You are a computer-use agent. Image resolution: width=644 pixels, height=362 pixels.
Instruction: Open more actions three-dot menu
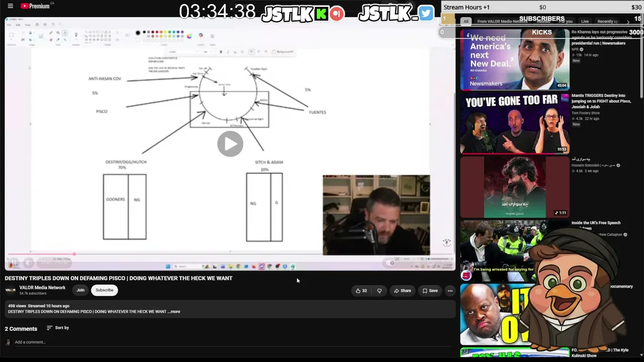coord(450,291)
